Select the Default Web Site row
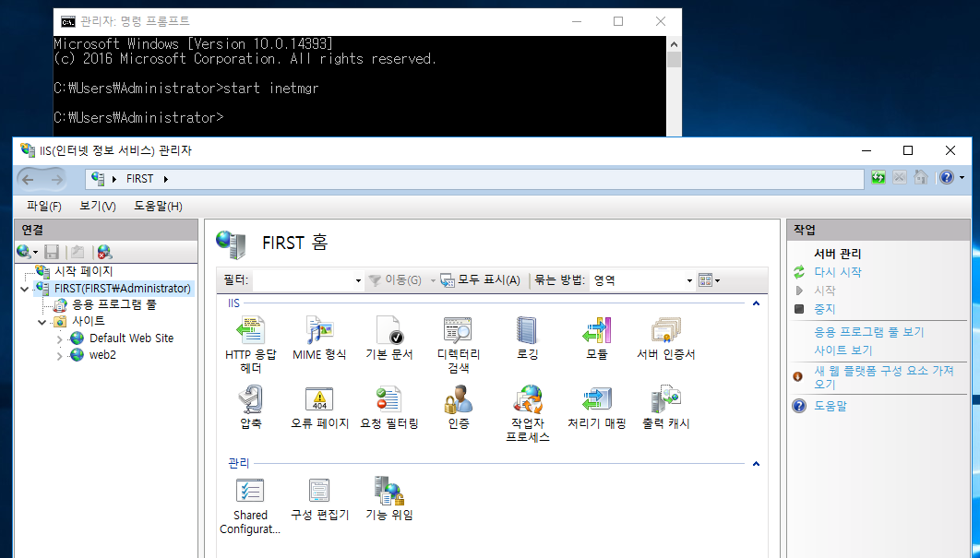980x558 pixels. [131, 338]
